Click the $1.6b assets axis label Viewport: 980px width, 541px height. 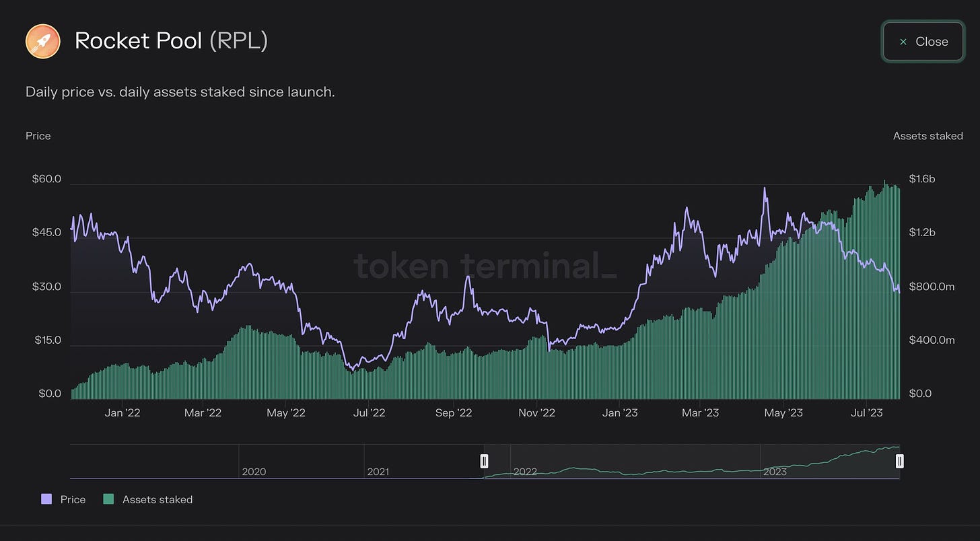tap(921, 179)
